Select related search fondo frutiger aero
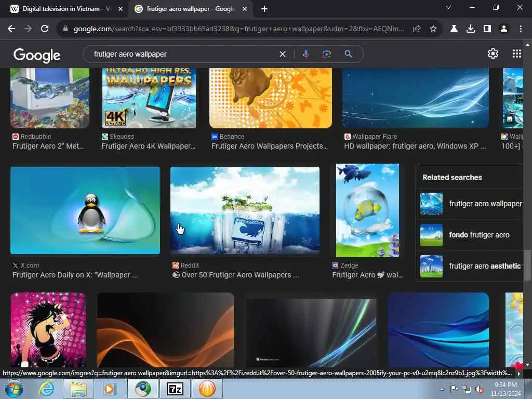This screenshot has height=399, width=532. tap(471, 235)
